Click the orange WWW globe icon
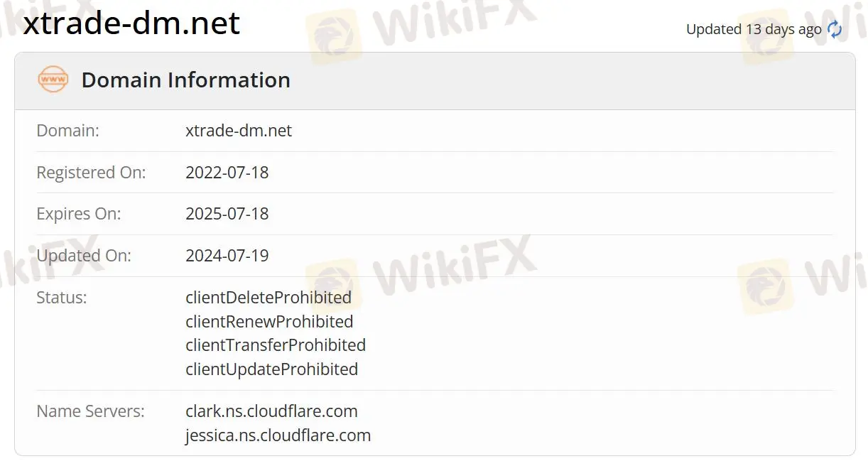The width and height of the screenshot is (868, 471). (53, 80)
